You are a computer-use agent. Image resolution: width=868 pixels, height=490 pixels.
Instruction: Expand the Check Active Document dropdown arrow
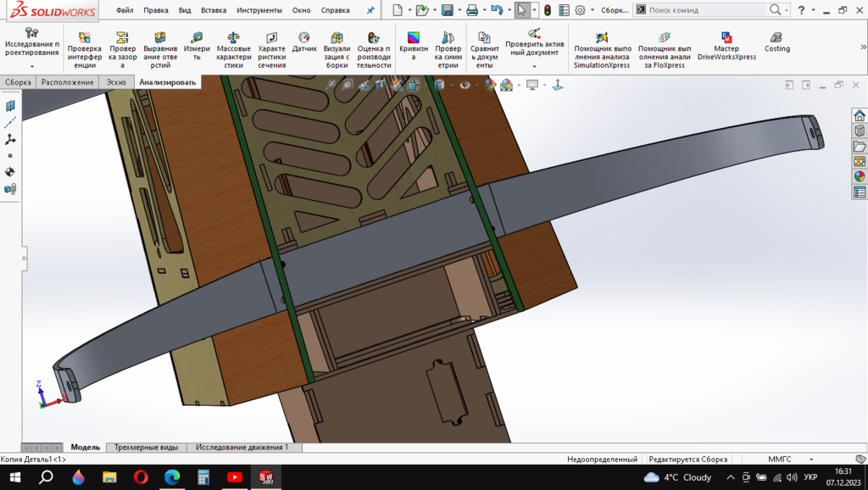pos(534,66)
